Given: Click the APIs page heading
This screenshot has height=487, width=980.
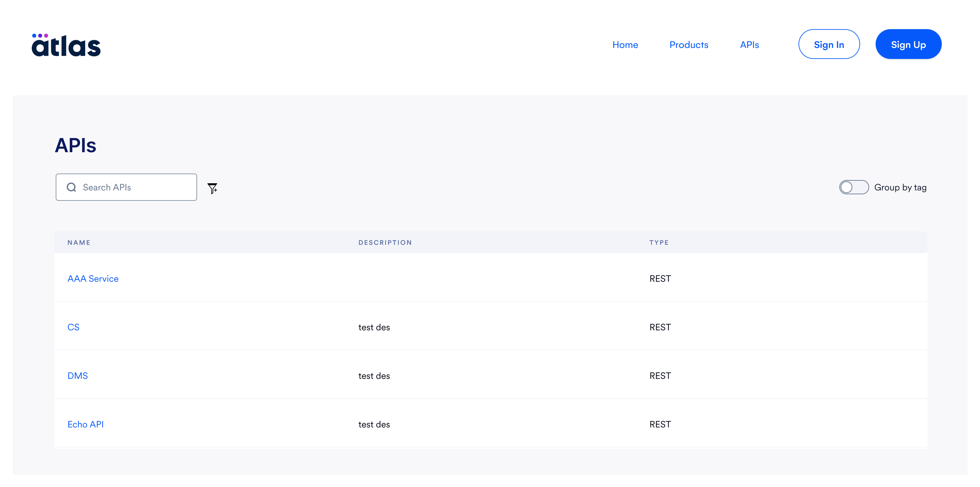Looking at the screenshot, I should point(75,145).
